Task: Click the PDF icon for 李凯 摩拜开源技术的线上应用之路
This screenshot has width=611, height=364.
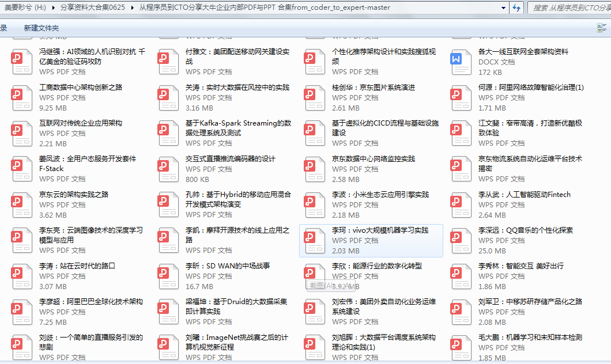Action: (x=168, y=240)
